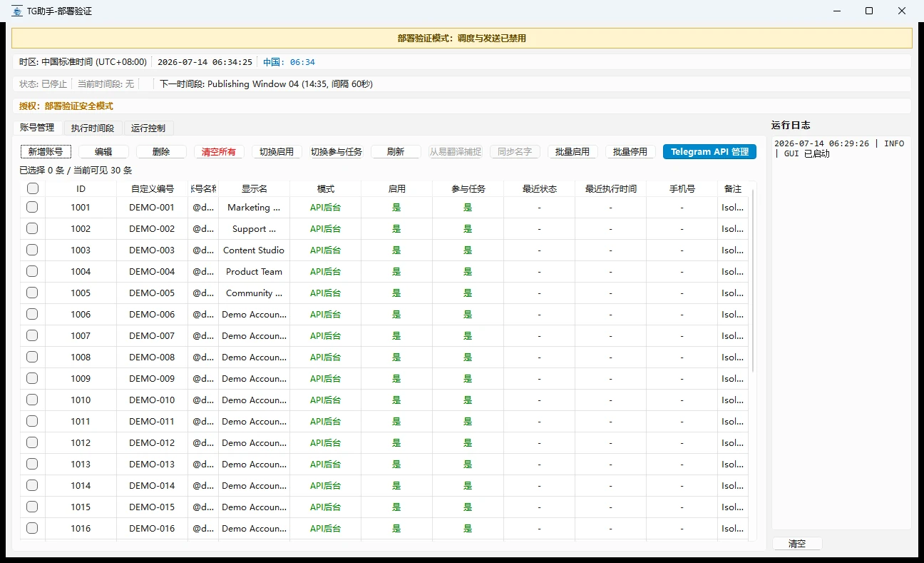Image resolution: width=924 pixels, height=563 pixels.
Task: Click the ID cell 1011
Action: [x=81, y=422]
